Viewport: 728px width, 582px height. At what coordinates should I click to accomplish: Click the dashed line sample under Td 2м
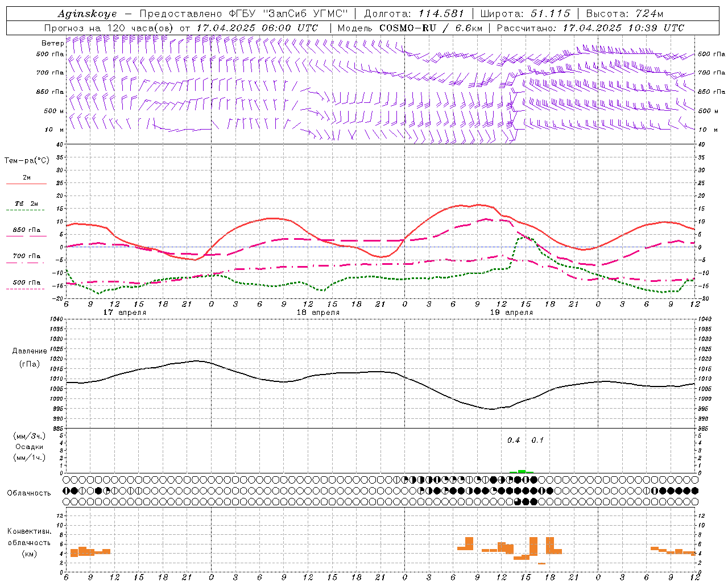25,210
